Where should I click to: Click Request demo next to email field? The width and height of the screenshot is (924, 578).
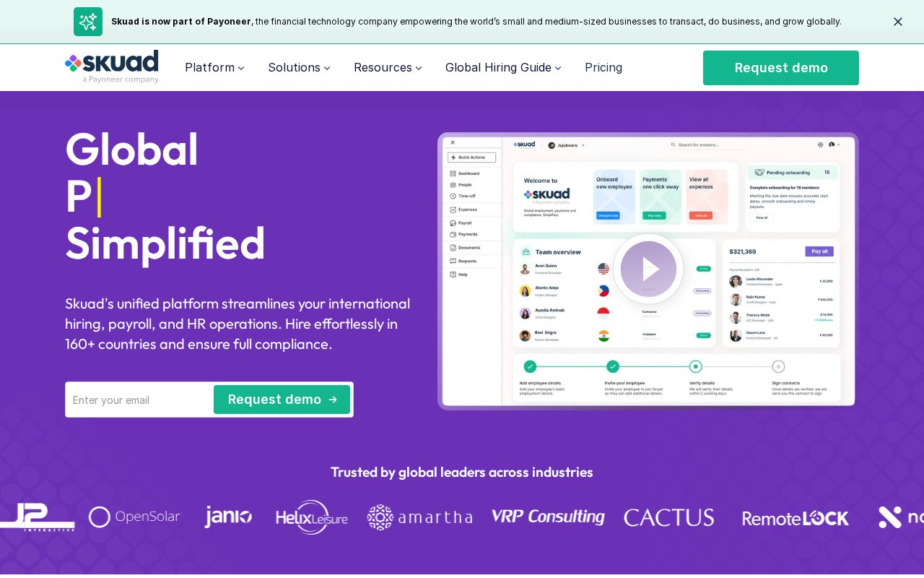click(282, 400)
